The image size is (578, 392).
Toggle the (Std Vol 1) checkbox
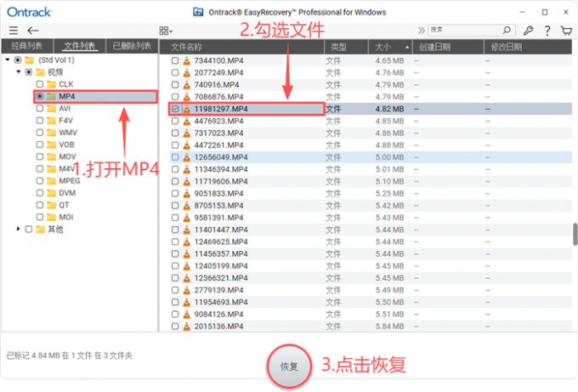18,60
